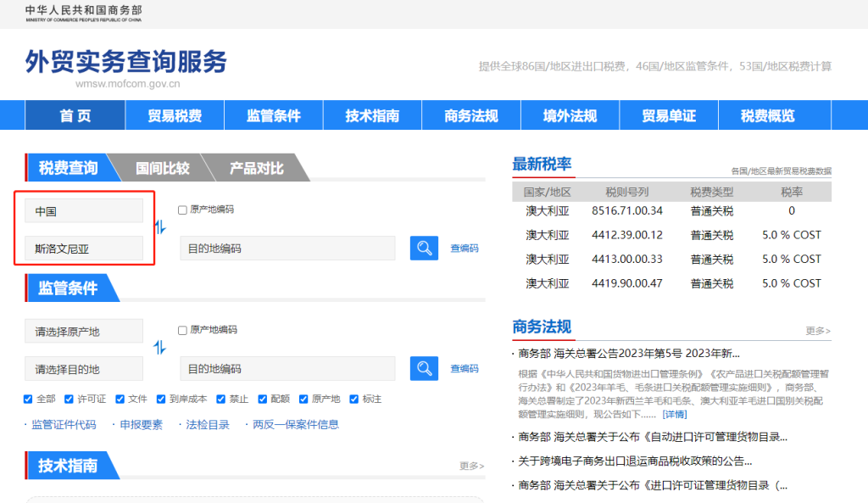868x503 pixels.
Task: Click the wmsw.mofcom.gov.cn address text
Action: [128, 84]
